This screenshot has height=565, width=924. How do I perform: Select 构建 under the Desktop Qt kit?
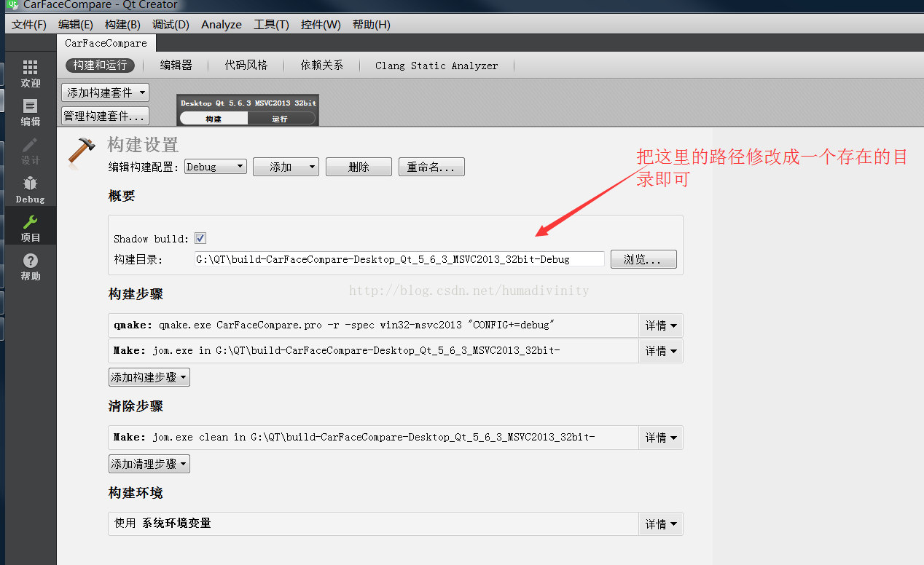212,117
